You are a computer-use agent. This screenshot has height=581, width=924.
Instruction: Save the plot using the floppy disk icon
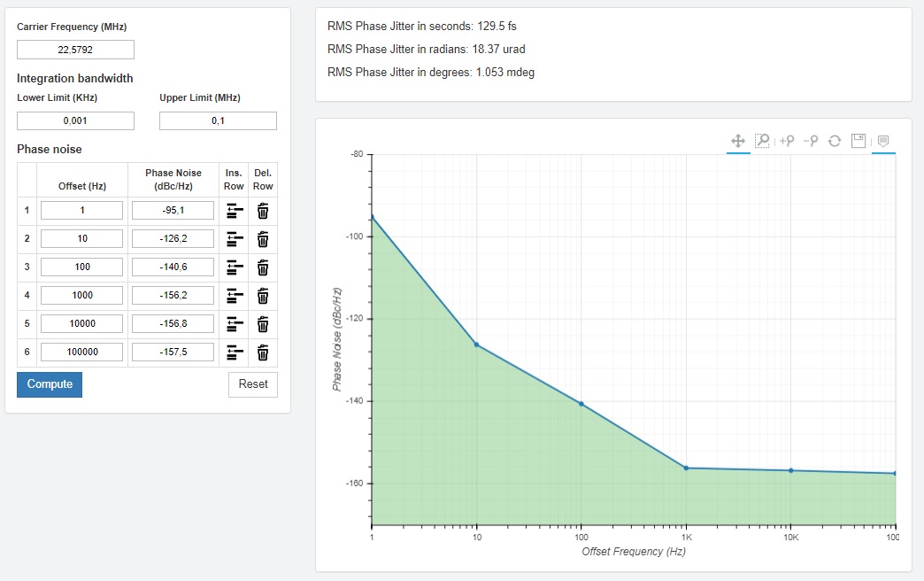(859, 141)
